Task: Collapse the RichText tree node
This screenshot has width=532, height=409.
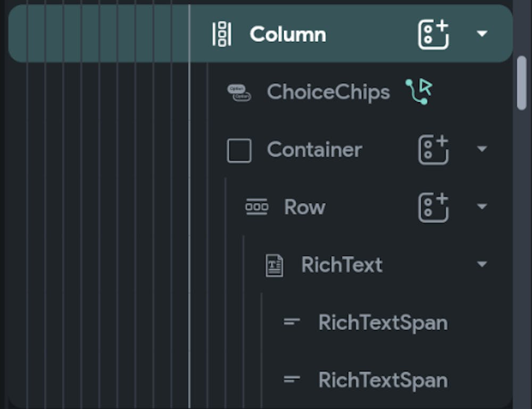Action: (x=482, y=264)
